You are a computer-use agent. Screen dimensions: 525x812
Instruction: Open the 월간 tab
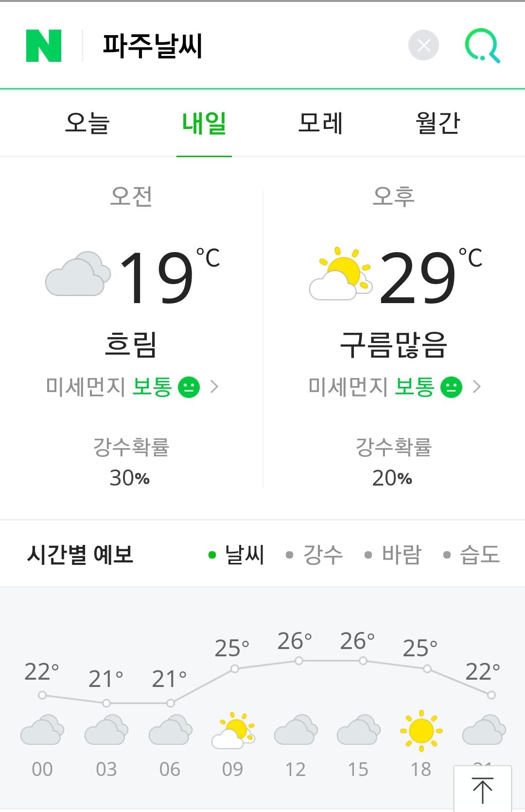(437, 123)
